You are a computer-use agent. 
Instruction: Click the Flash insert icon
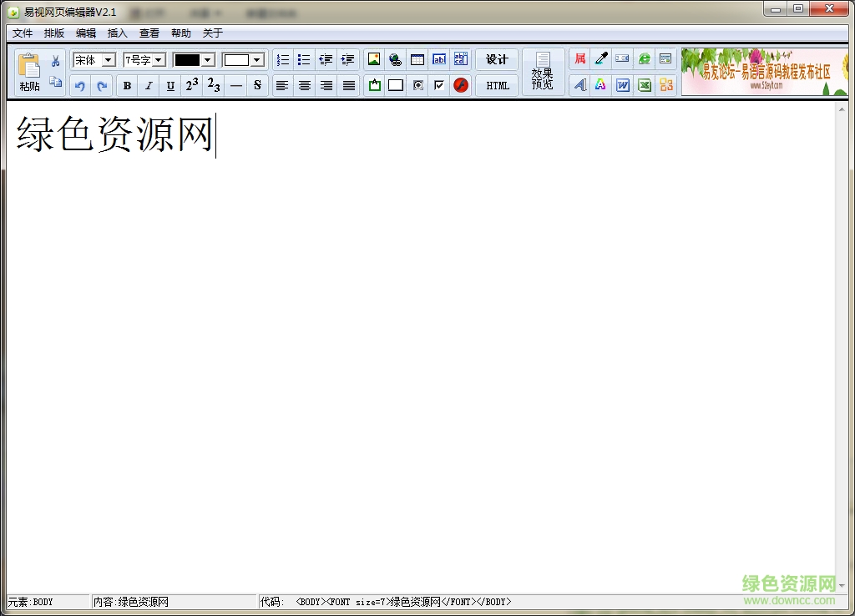click(x=461, y=85)
